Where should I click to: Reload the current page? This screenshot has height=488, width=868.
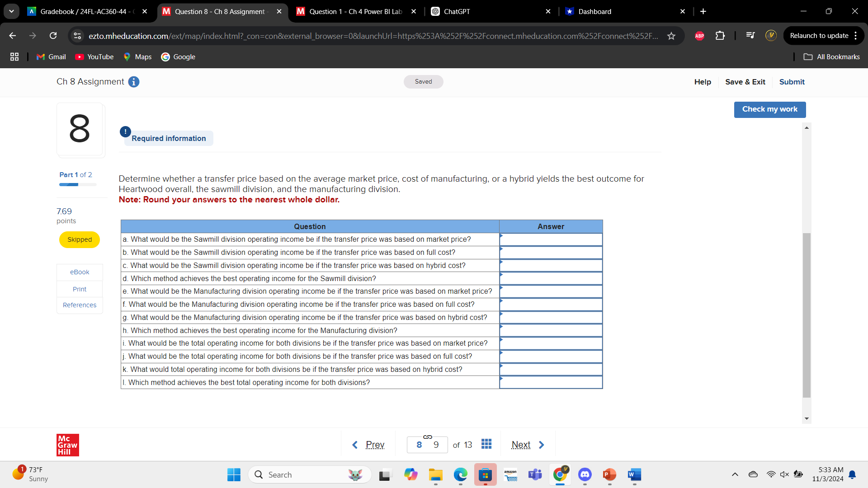tap(53, 36)
